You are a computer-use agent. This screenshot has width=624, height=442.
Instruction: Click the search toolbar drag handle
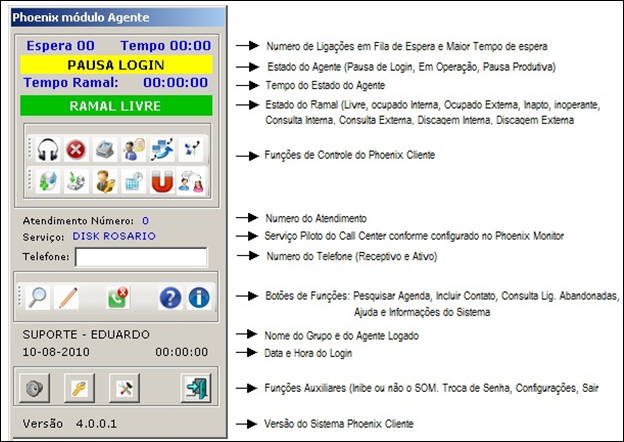click(20, 298)
